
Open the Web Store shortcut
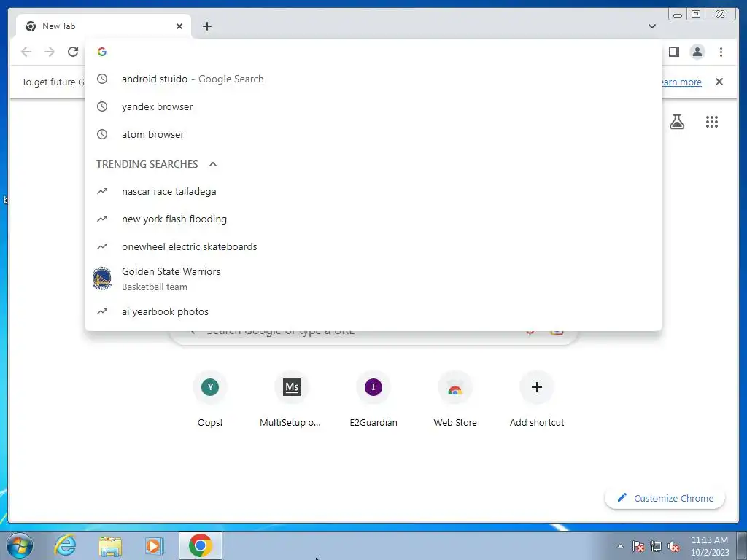click(455, 399)
